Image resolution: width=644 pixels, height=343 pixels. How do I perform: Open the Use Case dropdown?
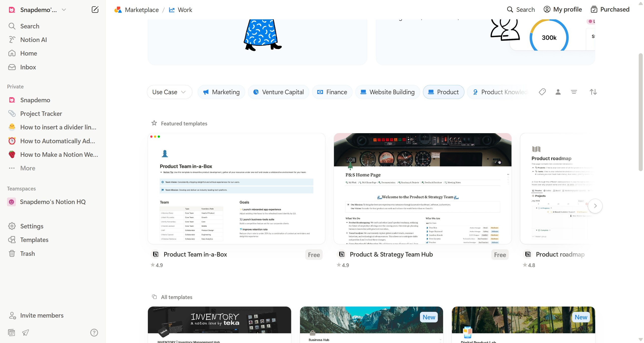pos(169,92)
